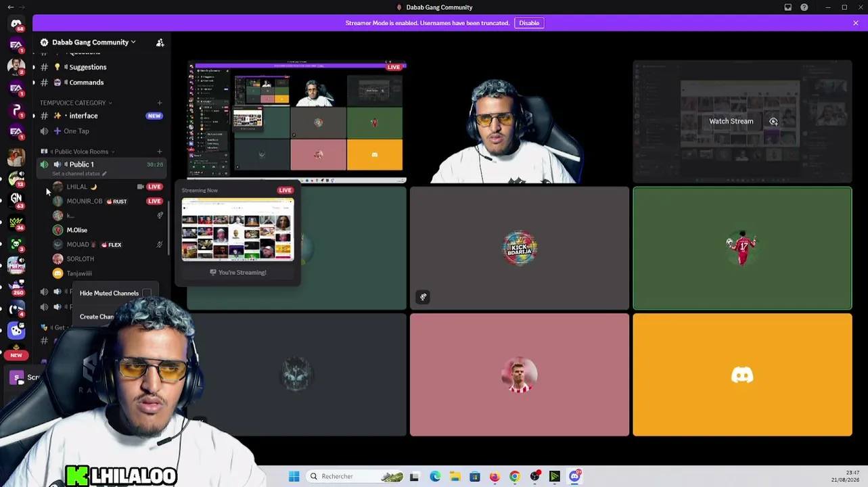Open the Streaming Now preview thumbnail
Screen dimensions: 868x487
click(237, 229)
